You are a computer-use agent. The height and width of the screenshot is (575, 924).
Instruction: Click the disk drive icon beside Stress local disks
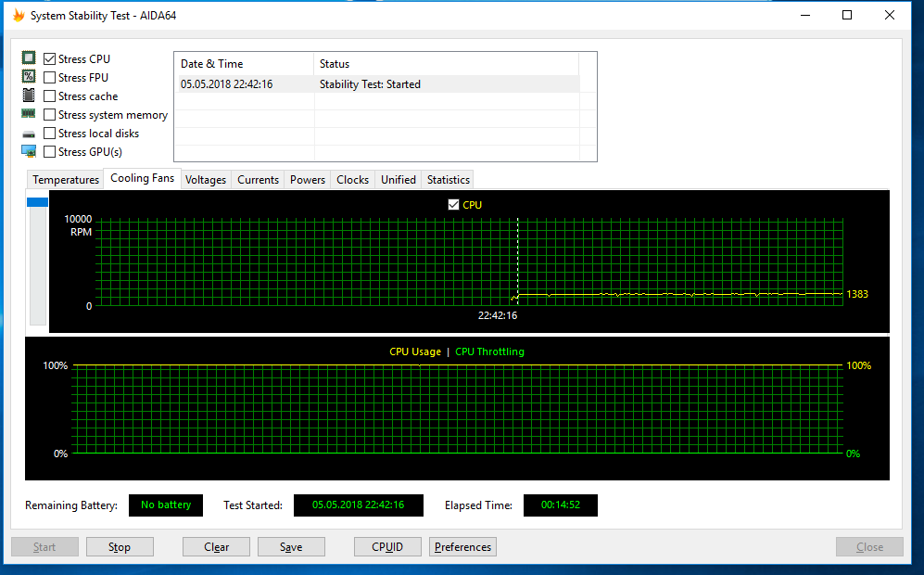pos(29,134)
